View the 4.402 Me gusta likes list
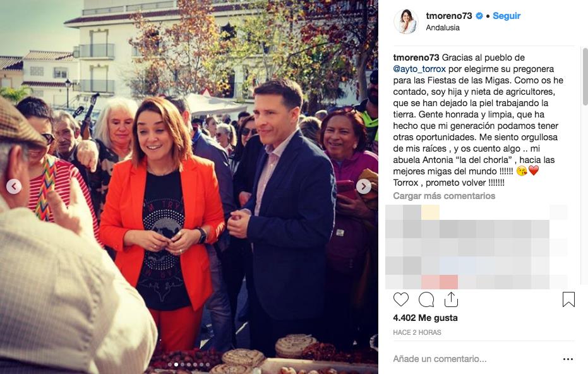 pyautogui.click(x=425, y=318)
